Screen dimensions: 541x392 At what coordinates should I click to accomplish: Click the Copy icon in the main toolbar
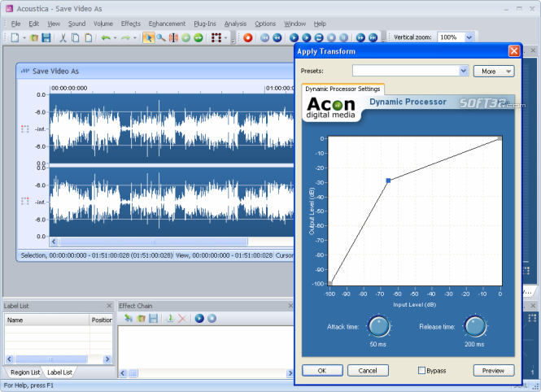pos(75,37)
